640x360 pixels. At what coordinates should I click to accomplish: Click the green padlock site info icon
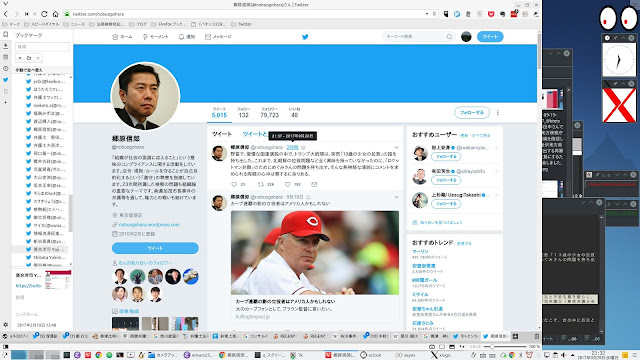point(67,14)
